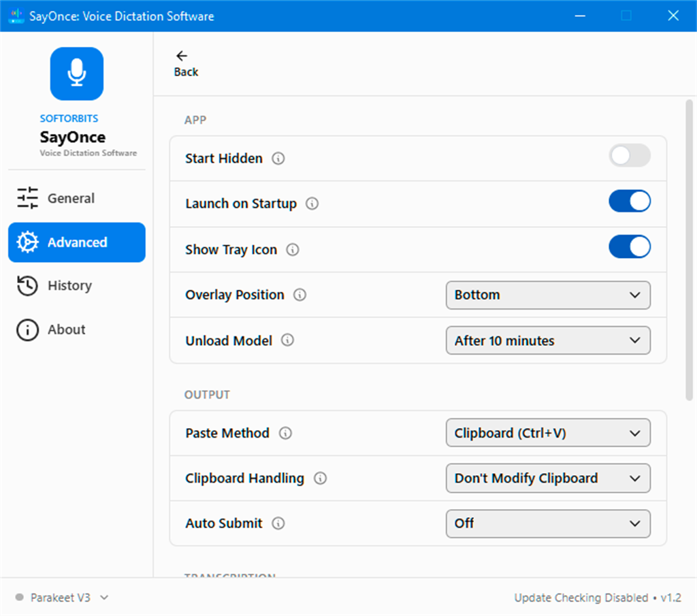Screen dimensions: 697x616
Task: Show info tooltip for Start Hidden
Action: click(278, 158)
